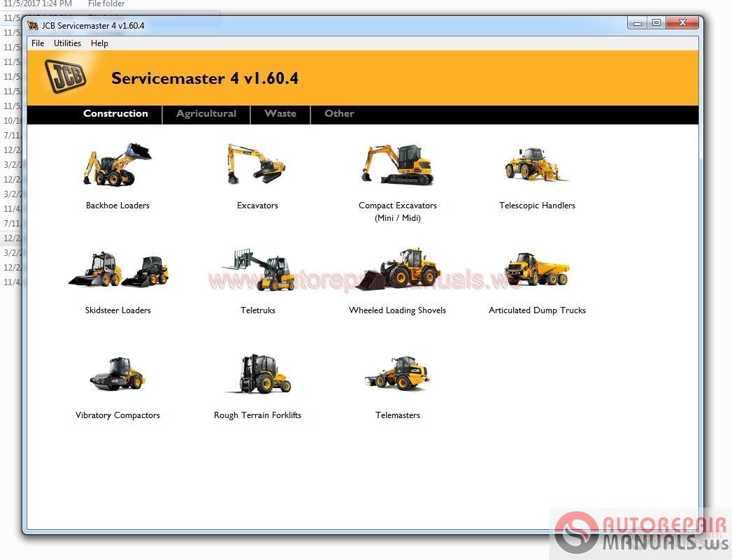Choose the Articulated Dump Trucks icon

click(537, 269)
